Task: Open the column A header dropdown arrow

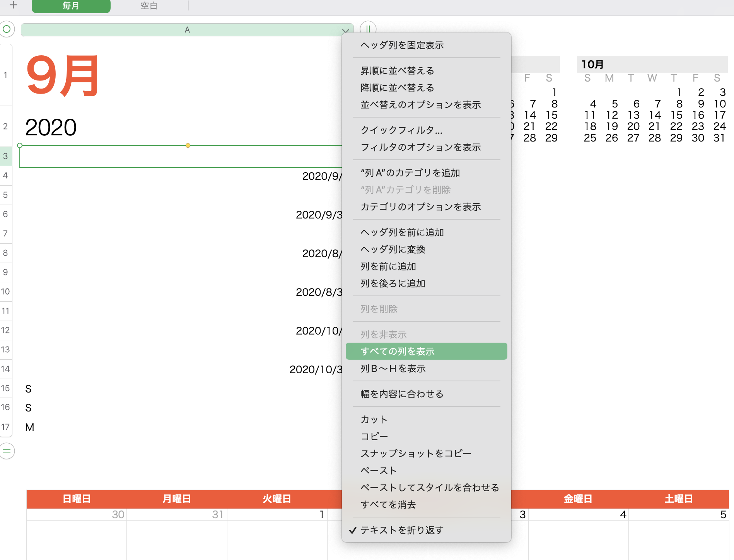Action: click(345, 31)
